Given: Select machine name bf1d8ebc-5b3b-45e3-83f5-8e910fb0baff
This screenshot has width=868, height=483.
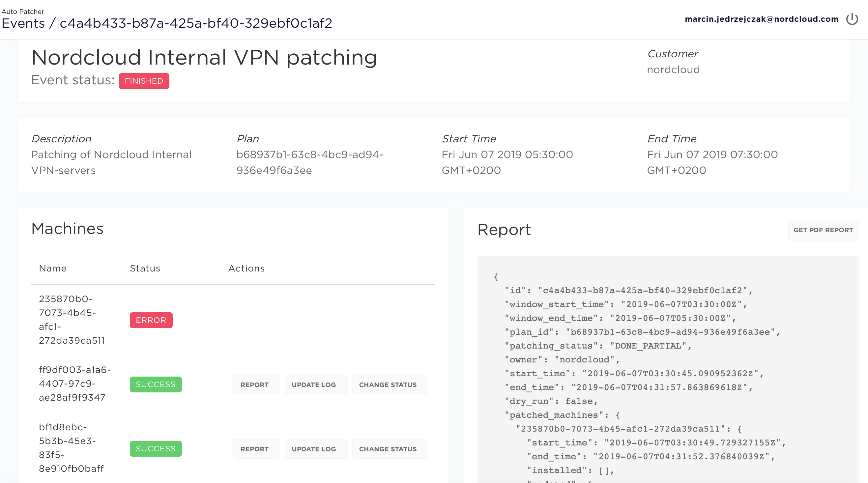Looking at the screenshot, I should click(x=72, y=448).
